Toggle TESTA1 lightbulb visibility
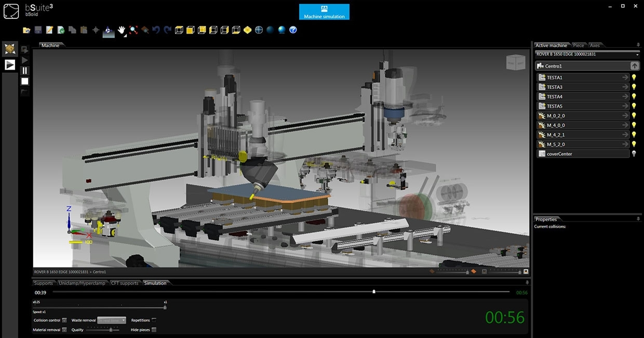The height and width of the screenshot is (338, 644). (x=634, y=77)
